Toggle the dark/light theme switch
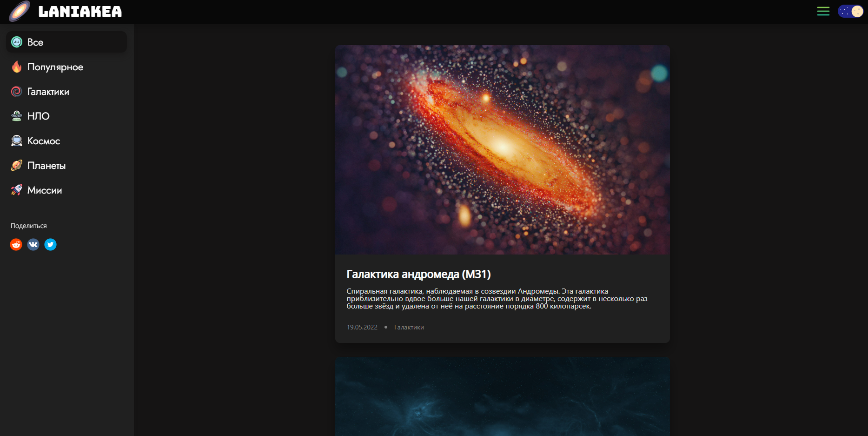 (x=850, y=11)
